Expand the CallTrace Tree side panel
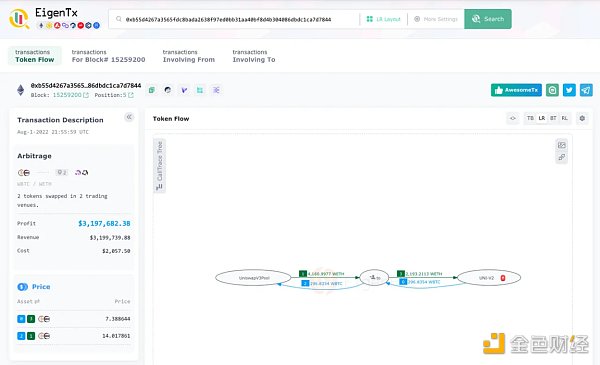Viewport: 600px width, 365px height. (x=159, y=166)
